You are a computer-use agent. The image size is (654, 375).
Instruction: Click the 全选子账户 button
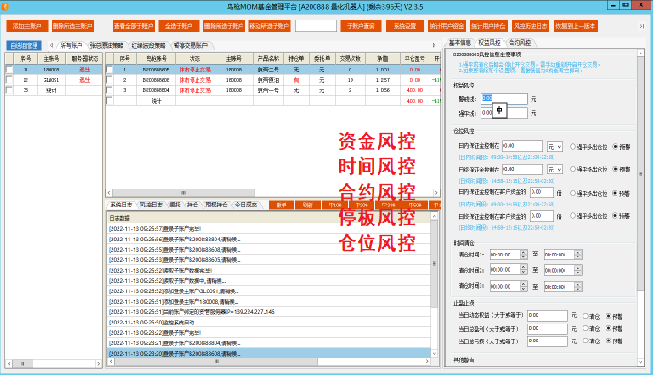pos(179,26)
